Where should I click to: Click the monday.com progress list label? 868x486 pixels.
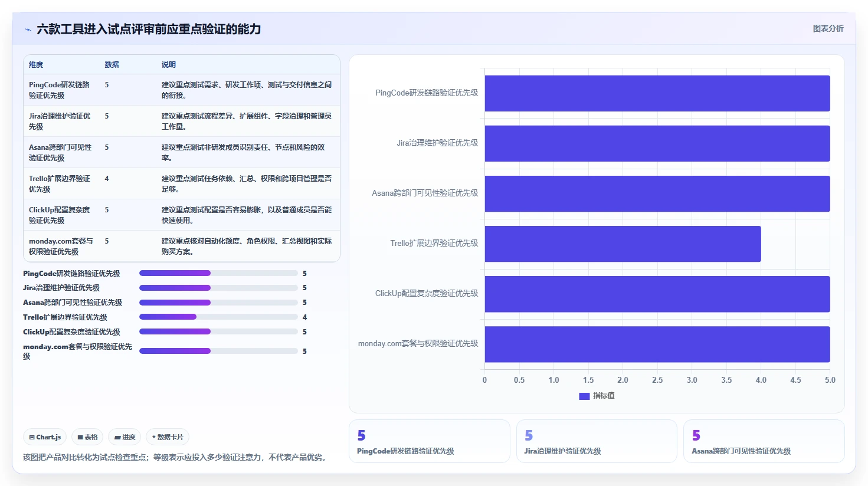coord(77,352)
